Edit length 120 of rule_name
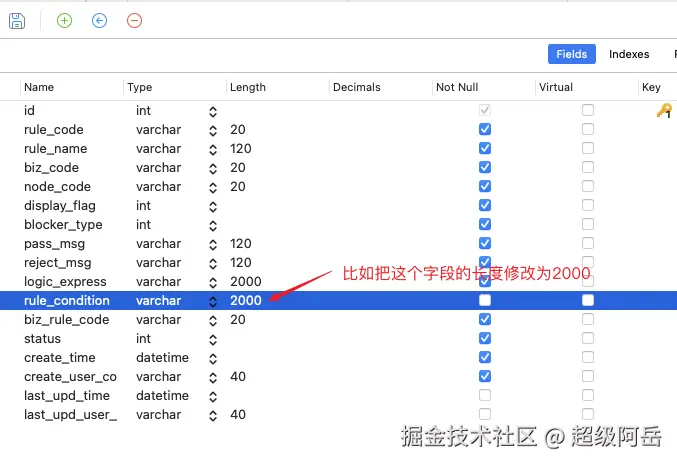 tap(240, 148)
